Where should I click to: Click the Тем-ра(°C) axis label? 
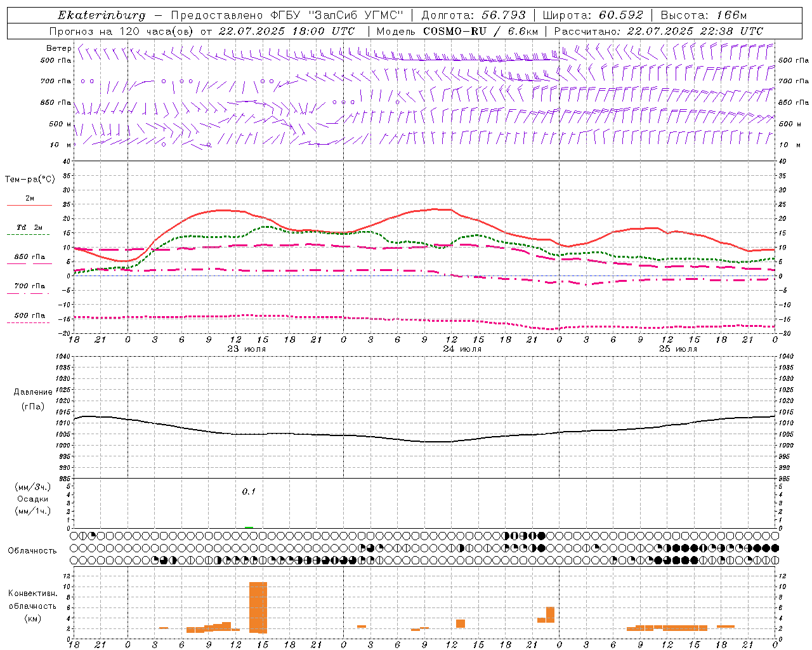(x=30, y=180)
